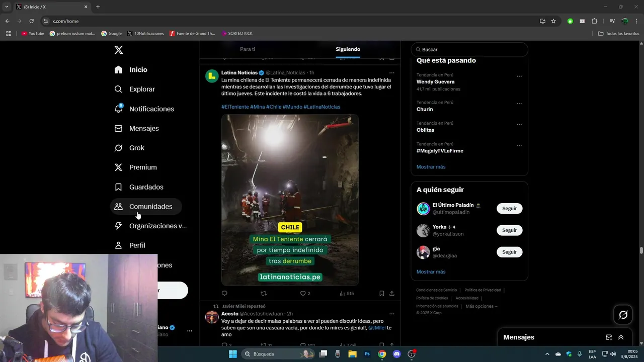
Task: Open options for Wendy Guevara trend
Action: click(519, 76)
